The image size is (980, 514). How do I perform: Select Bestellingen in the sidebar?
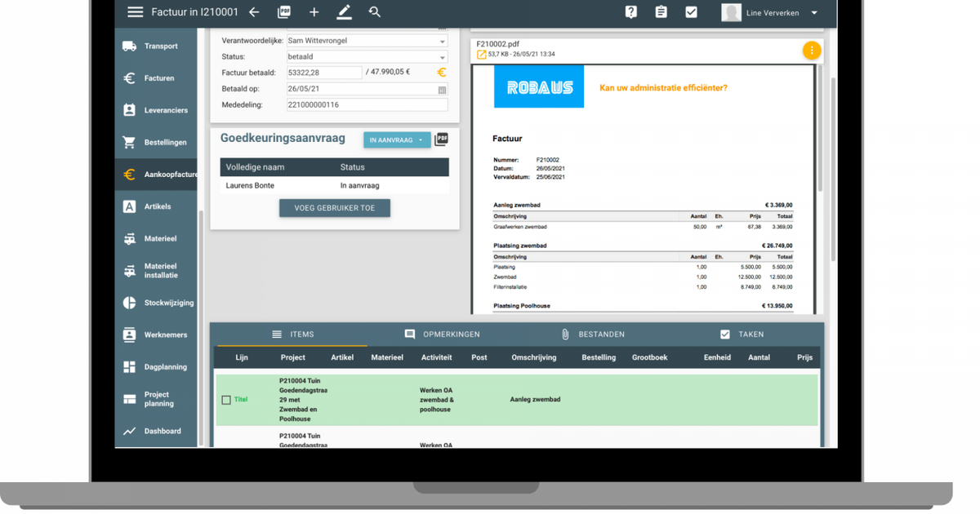tap(155, 141)
